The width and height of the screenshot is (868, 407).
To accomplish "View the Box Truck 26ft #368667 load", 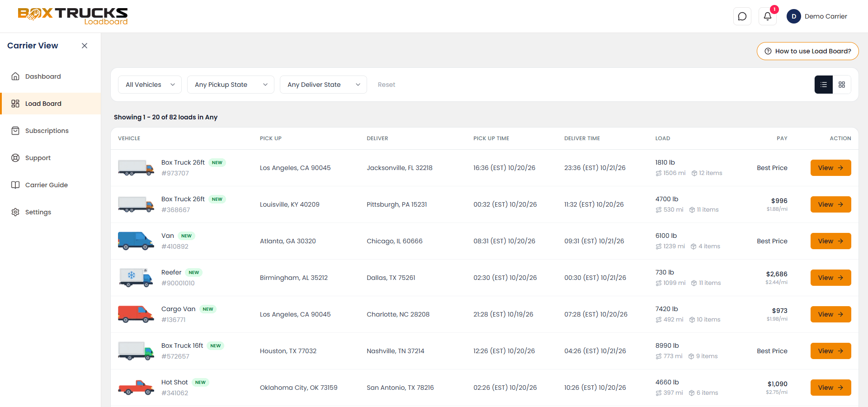I will click(x=831, y=204).
